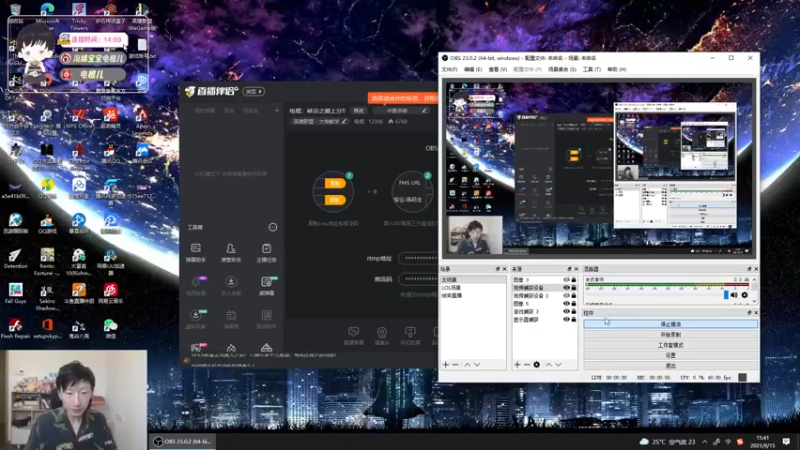Lock the 图像 3 source
The height and width of the screenshot is (450, 800).
tap(573, 280)
